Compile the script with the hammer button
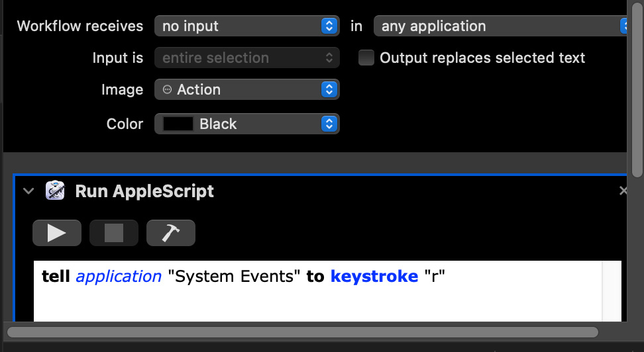 pyautogui.click(x=171, y=233)
